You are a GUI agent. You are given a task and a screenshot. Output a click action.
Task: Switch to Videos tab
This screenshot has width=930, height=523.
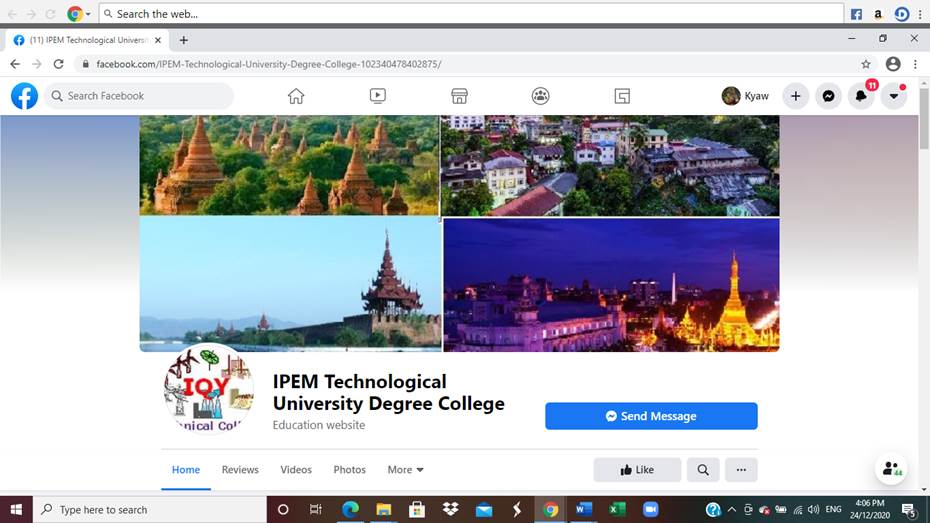point(296,470)
